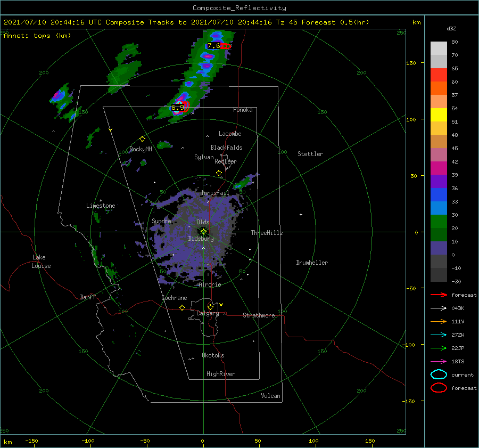479x448 pixels.
Task: Click the red forecast ellipse legend icon
Action: tap(439, 388)
